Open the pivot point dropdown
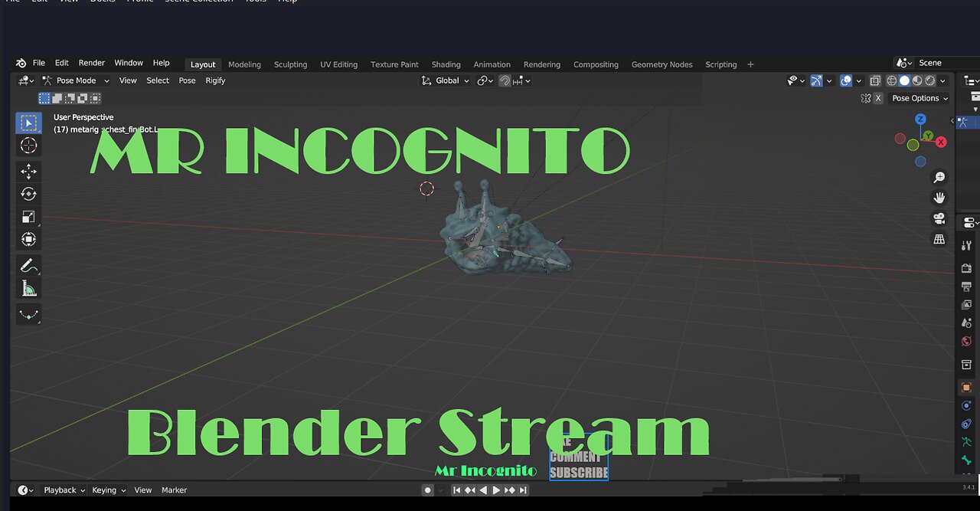Screen dimensions: 980x511 point(485,80)
